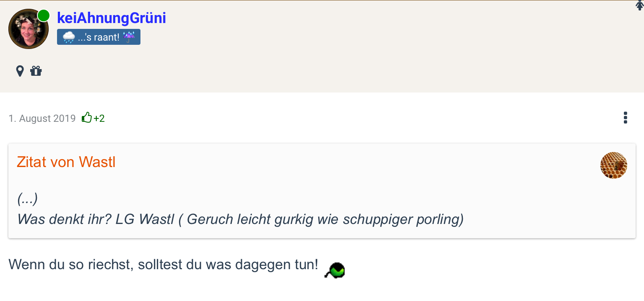The image size is (644, 301).
Task: Click the location pin icon
Action: pos(20,71)
